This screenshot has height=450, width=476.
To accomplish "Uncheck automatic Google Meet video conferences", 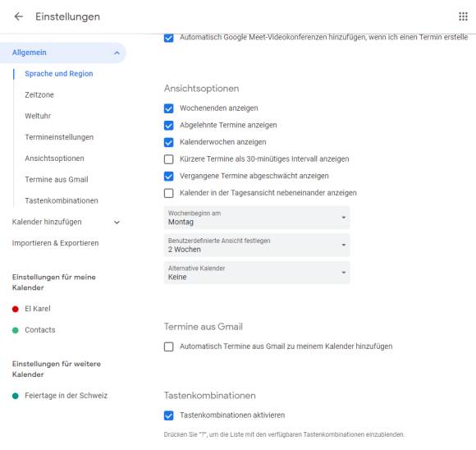I will pos(168,38).
